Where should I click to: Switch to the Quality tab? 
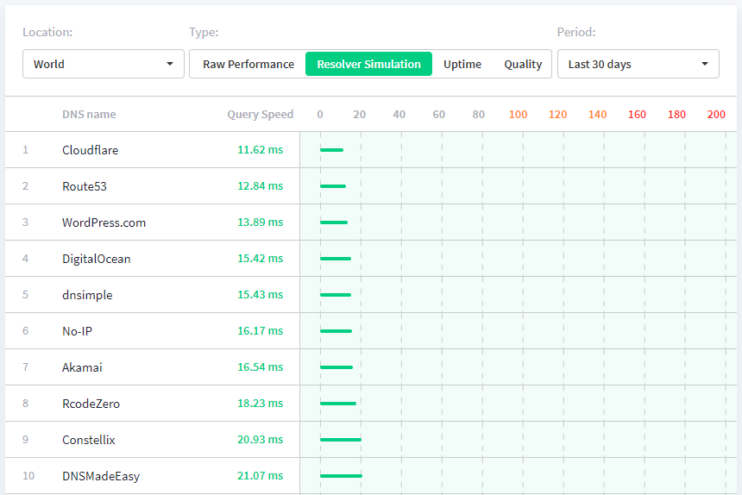tap(522, 64)
